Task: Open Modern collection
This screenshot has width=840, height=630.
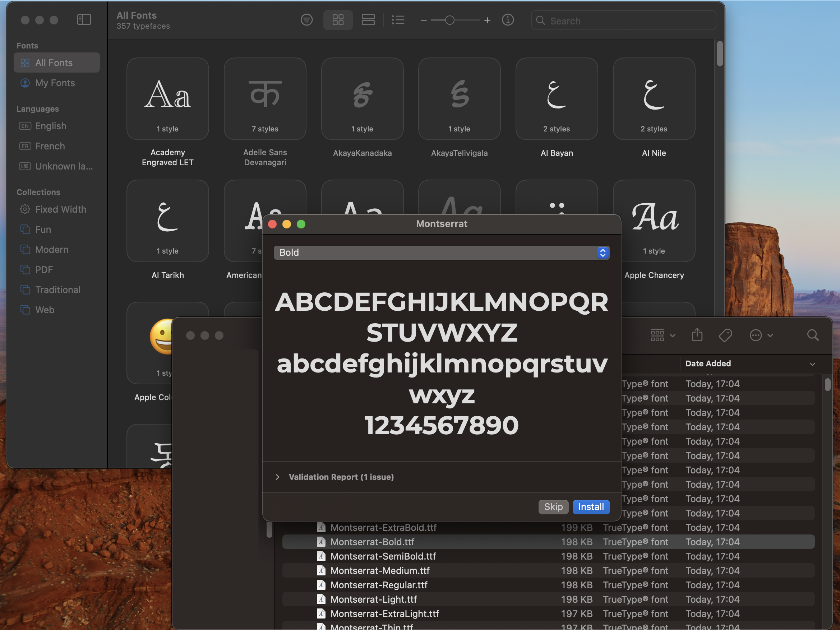Action: click(56, 250)
